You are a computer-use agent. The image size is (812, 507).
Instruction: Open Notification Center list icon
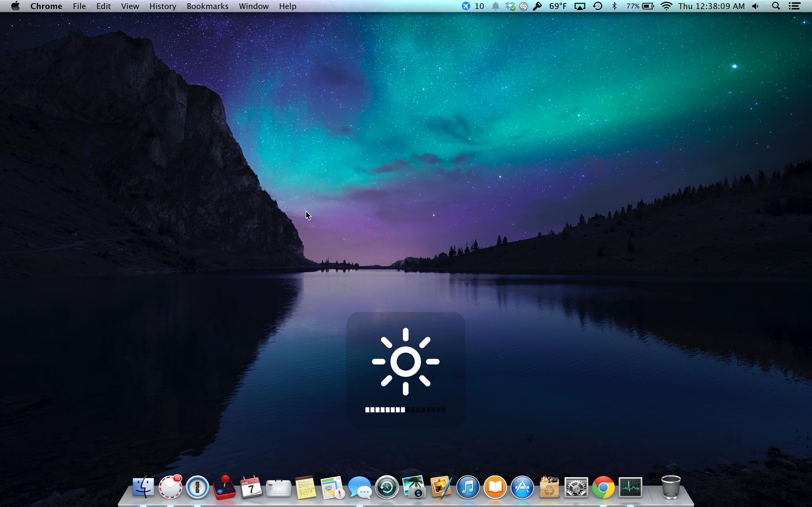[794, 6]
